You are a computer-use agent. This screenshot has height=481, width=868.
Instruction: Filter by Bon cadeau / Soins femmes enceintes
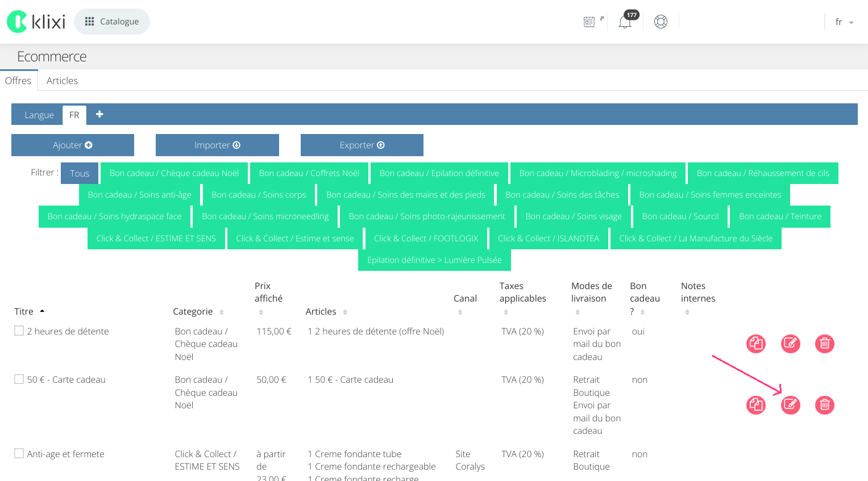click(710, 195)
